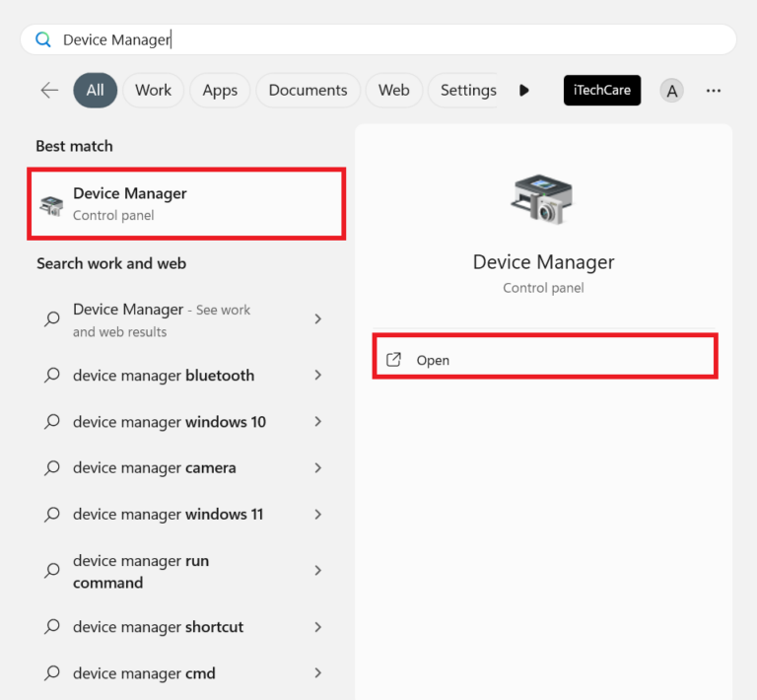The height and width of the screenshot is (700, 757).
Task: Click the Open external-link icon
Action: (x=393, y=360)
